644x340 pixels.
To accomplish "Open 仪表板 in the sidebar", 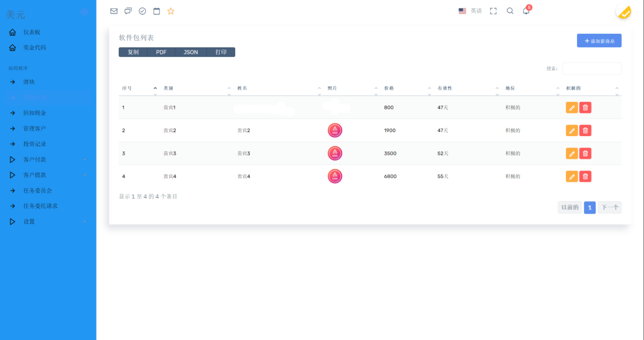I will pos(32,32).
